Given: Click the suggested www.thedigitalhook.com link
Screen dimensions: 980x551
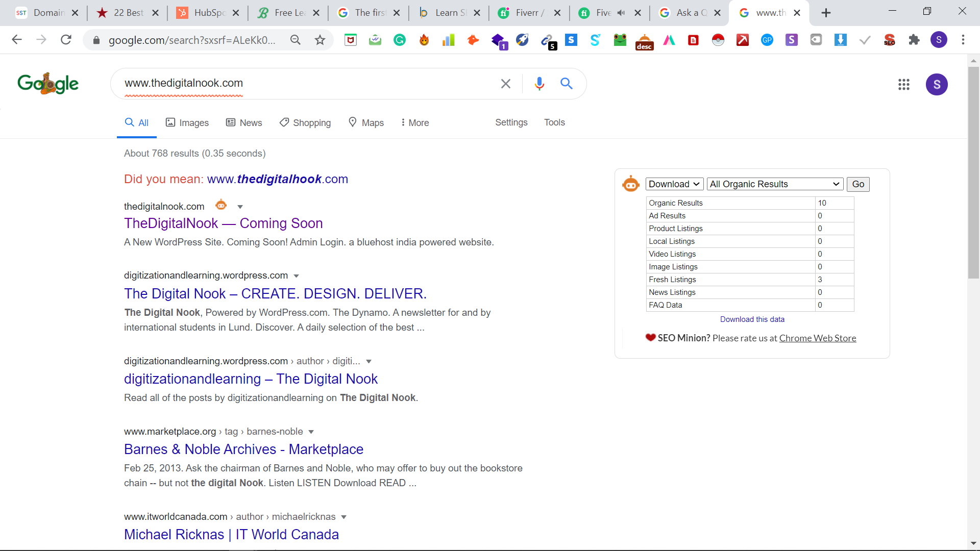Looking at the screenshot, I should click(x=278, y=179).
